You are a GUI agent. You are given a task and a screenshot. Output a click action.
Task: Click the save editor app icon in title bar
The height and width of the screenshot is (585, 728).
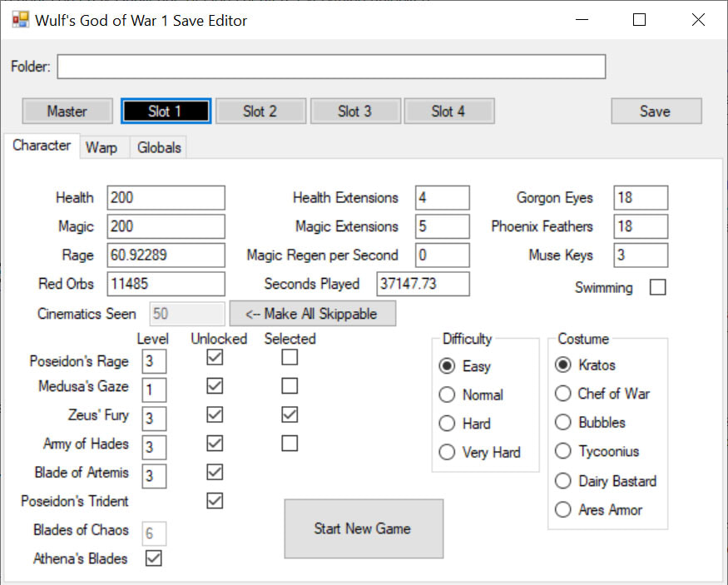click(x=21, y=20)
